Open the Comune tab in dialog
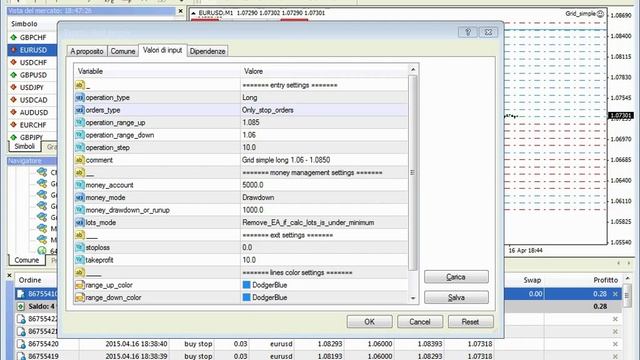 point(122,51)
